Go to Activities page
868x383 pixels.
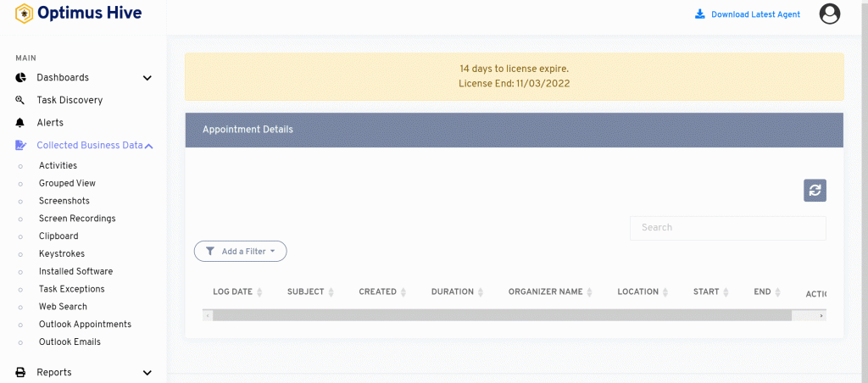[58, 165]
